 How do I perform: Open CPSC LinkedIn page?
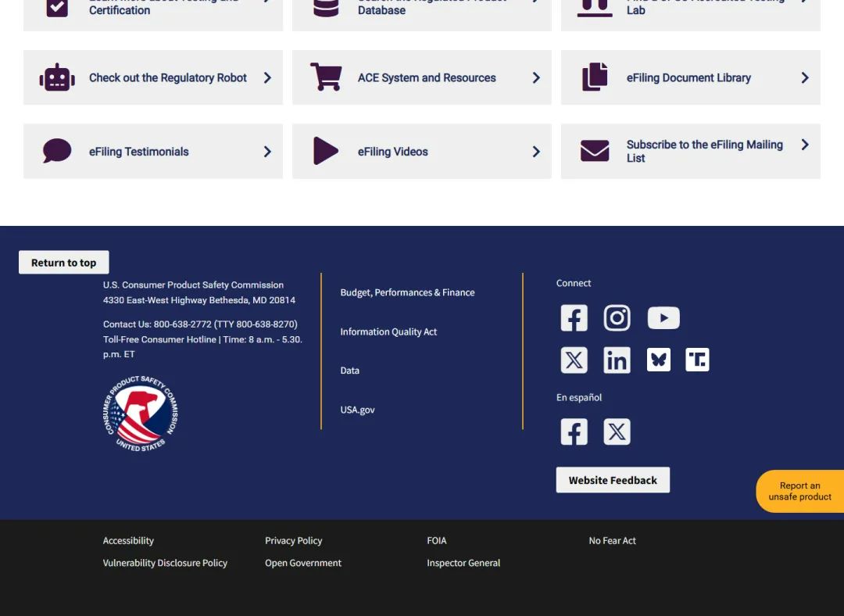(x=617, y=360)
